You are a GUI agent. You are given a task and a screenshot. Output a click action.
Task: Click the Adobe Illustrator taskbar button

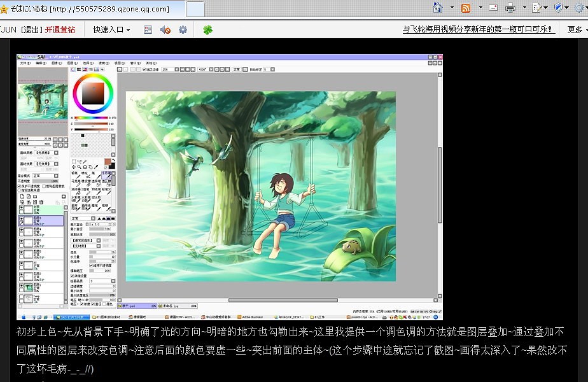(251, 317)
